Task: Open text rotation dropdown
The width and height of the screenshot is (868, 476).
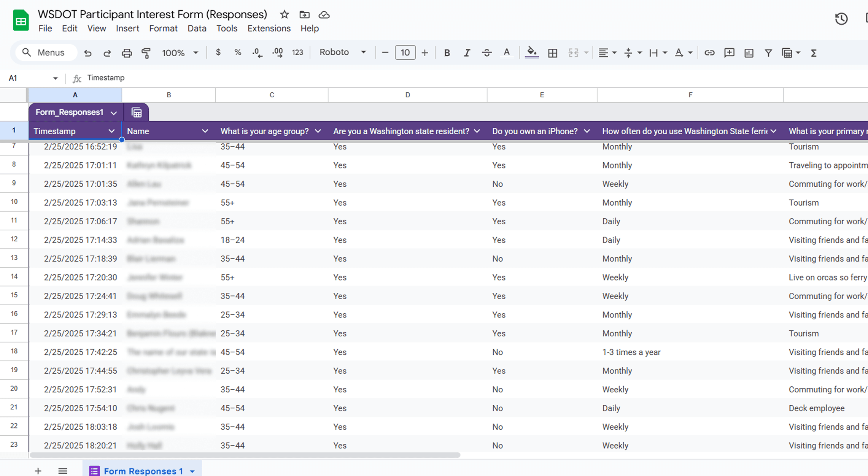Action: 684,53
